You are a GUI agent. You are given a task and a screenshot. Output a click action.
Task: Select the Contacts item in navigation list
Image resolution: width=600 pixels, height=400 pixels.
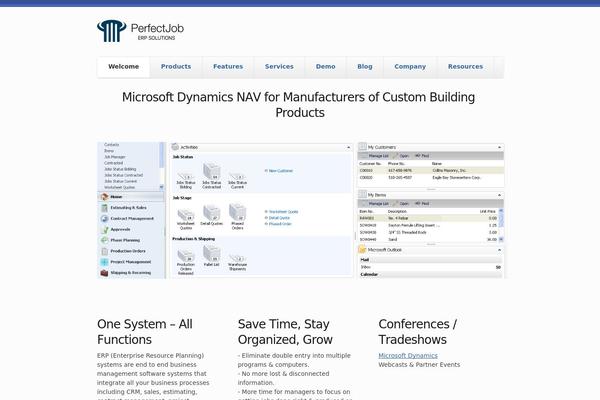click(112, 145)
